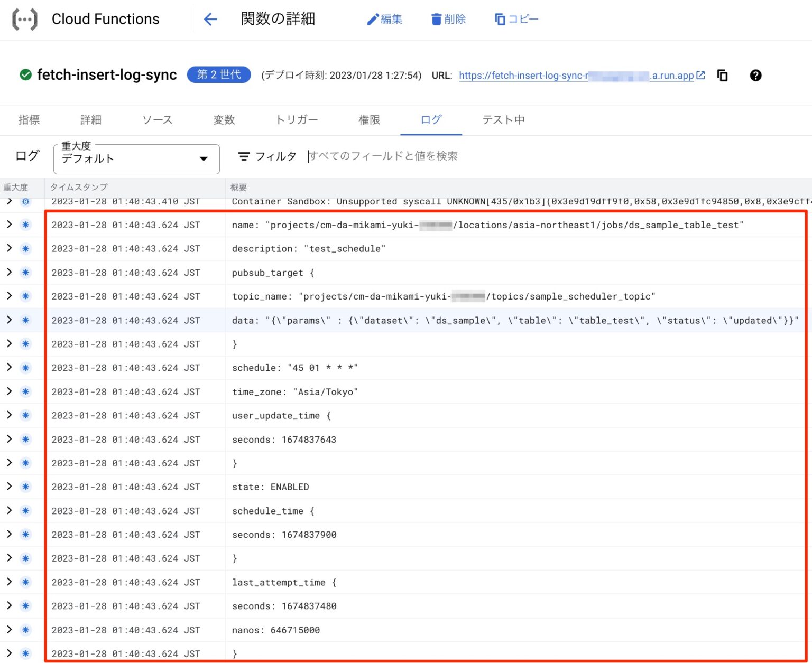Click the blue severity icon on the name log row
Image resolution: width=812 pixels, height=663 pixels.
tap(24, 225)
